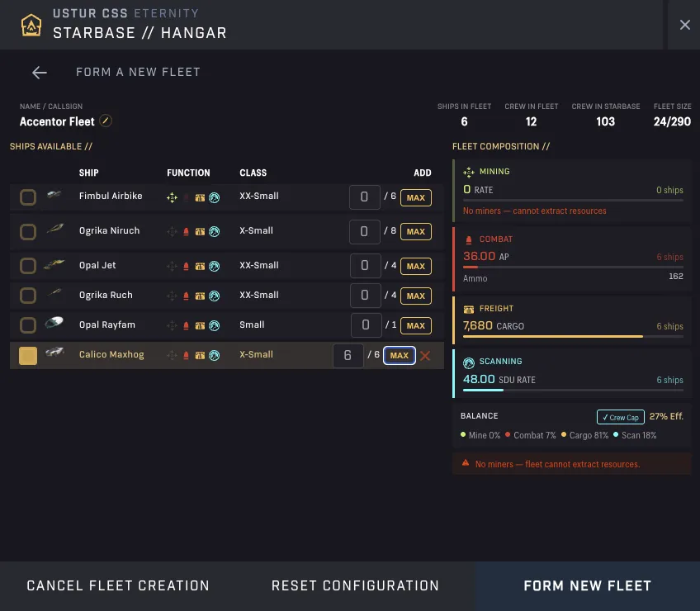Select the mining function icon for Fimbul Airbike
Screen dimensions: 700x611
click(172, 197)
